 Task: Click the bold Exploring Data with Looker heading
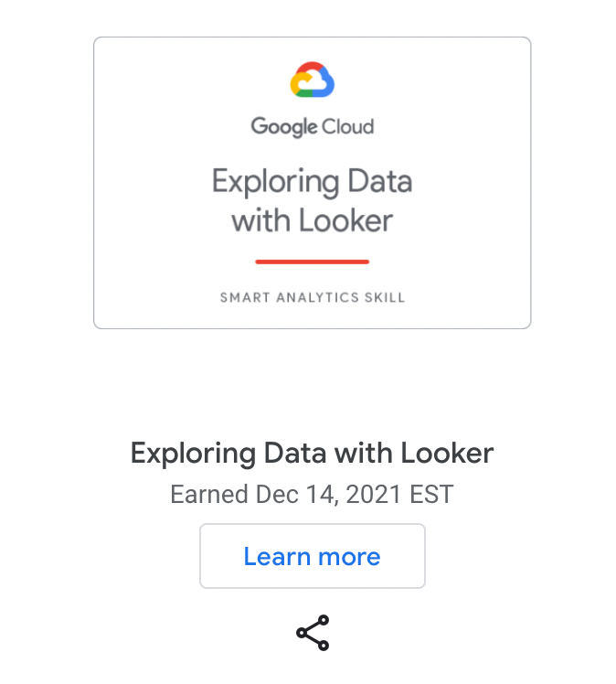(313, 454)
